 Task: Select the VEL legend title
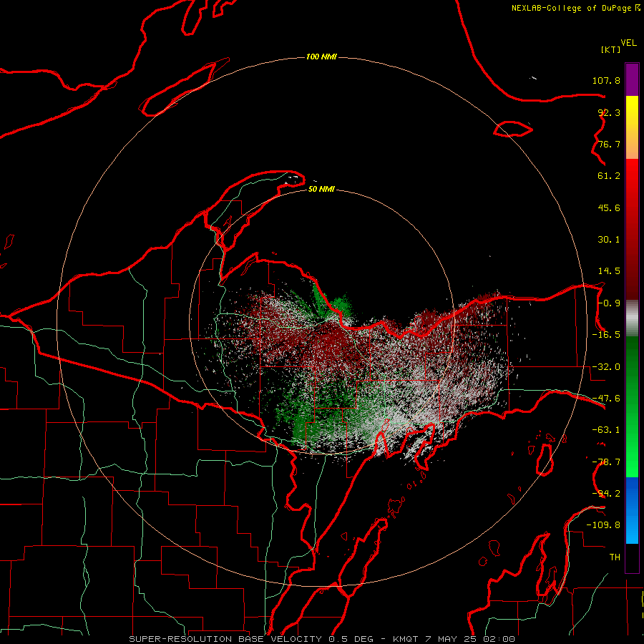[628, 43]
